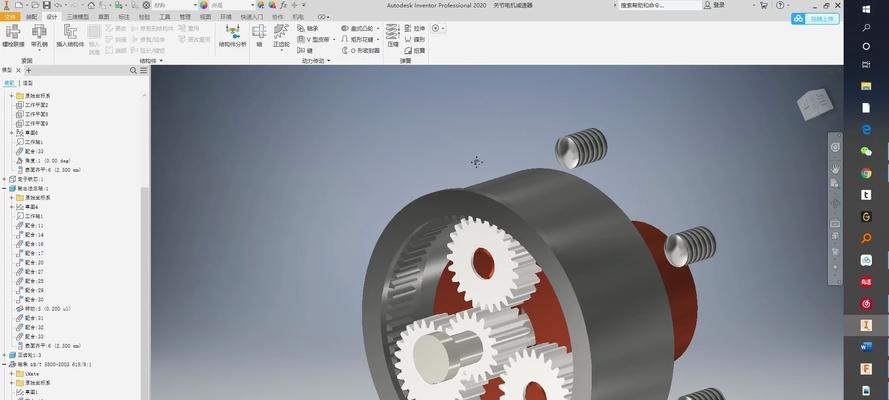Open the 草图 sketch ribbon tab
This screenshot has height=400, width=889.
103,17
